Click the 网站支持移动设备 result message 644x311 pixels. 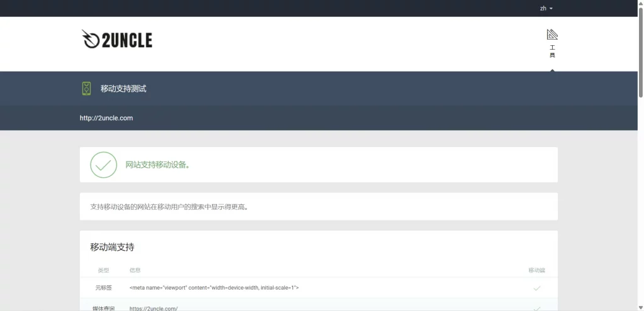click(x=158, y=165)
